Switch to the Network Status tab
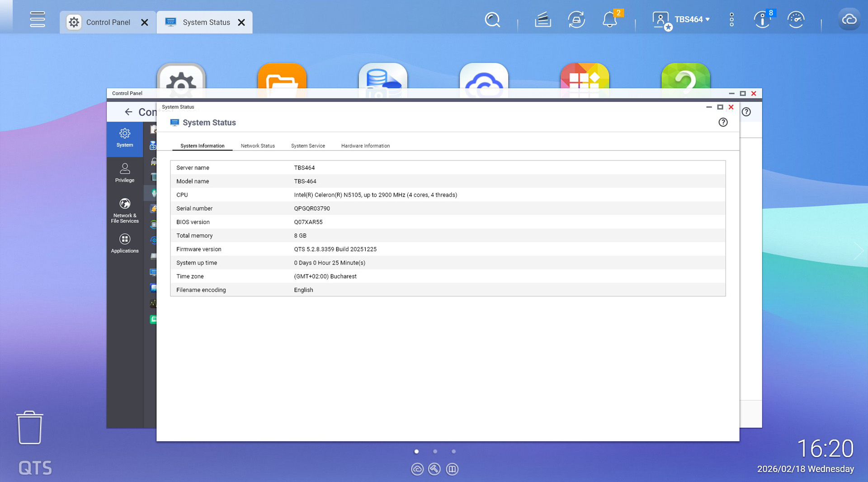Image resolution: width=868 pixels, height=482 pixels. coord(258,146)
